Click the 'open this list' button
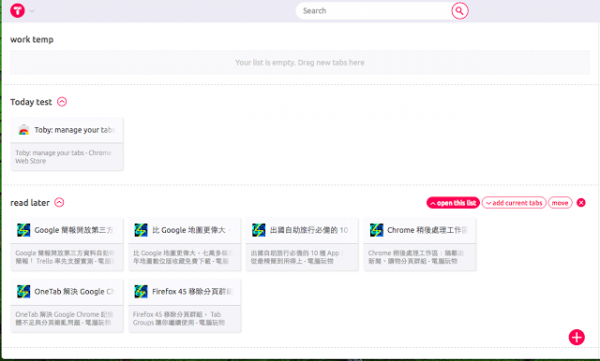 [x=453, y=203]
